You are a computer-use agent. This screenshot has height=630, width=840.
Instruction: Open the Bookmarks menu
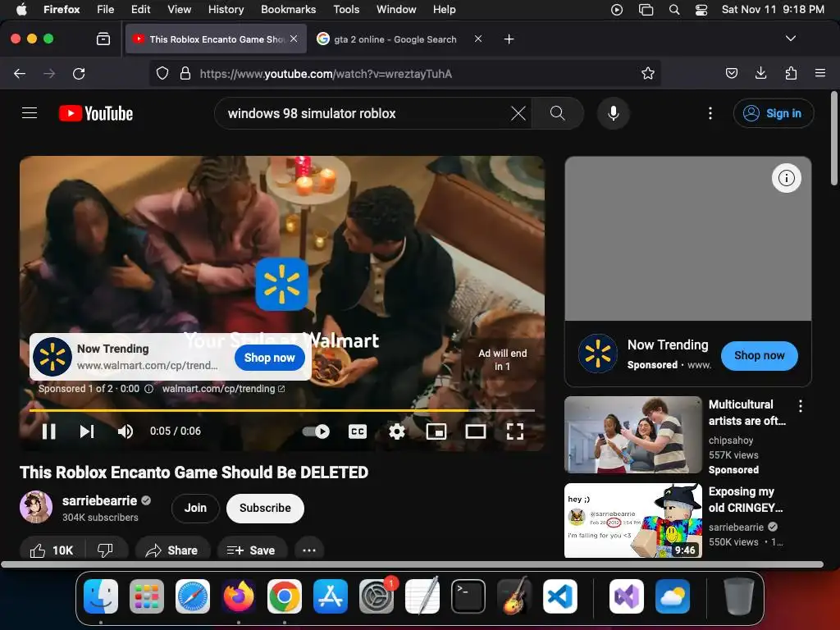click(x=288, y=9)
